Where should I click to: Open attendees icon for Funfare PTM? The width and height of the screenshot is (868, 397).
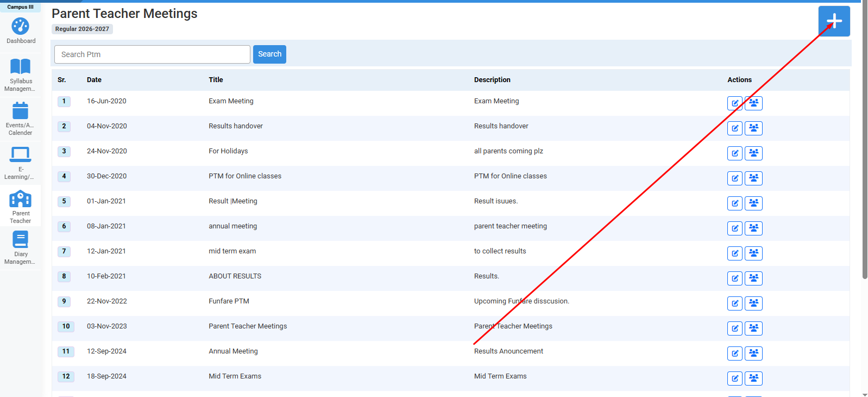[753, 303]
